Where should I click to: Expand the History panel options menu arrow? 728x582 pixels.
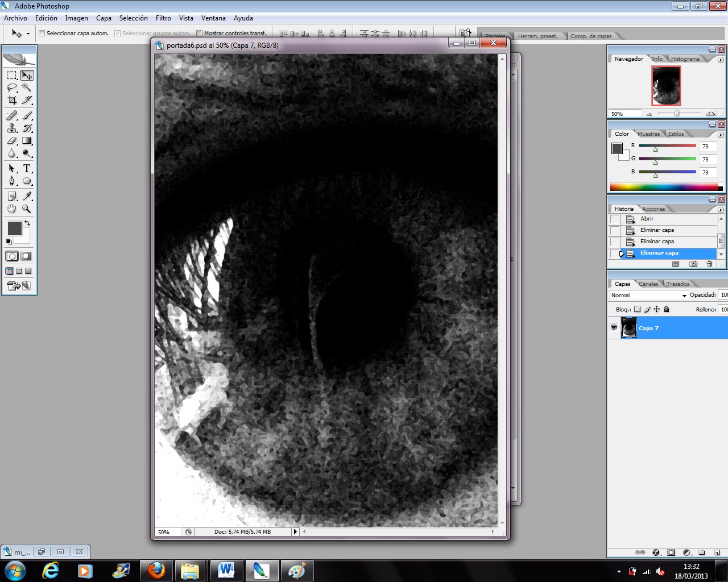pos(721,210)
